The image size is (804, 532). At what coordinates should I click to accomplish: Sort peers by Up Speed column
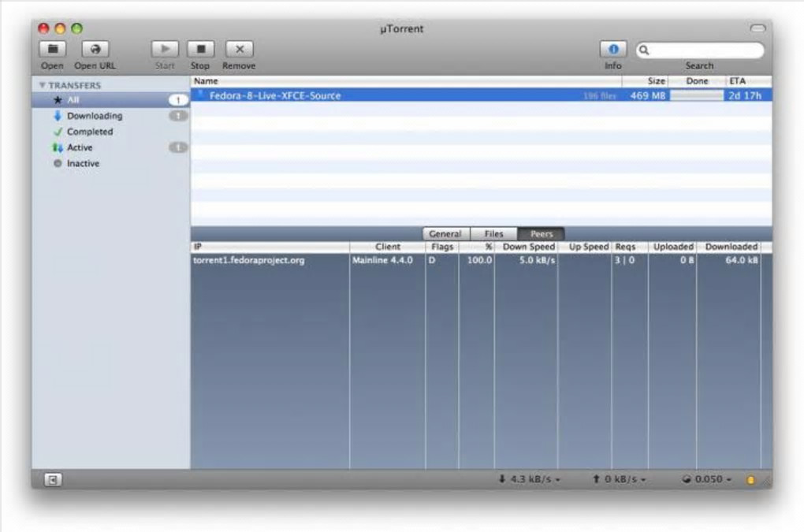pyautogui.click(x=585, y=247)
